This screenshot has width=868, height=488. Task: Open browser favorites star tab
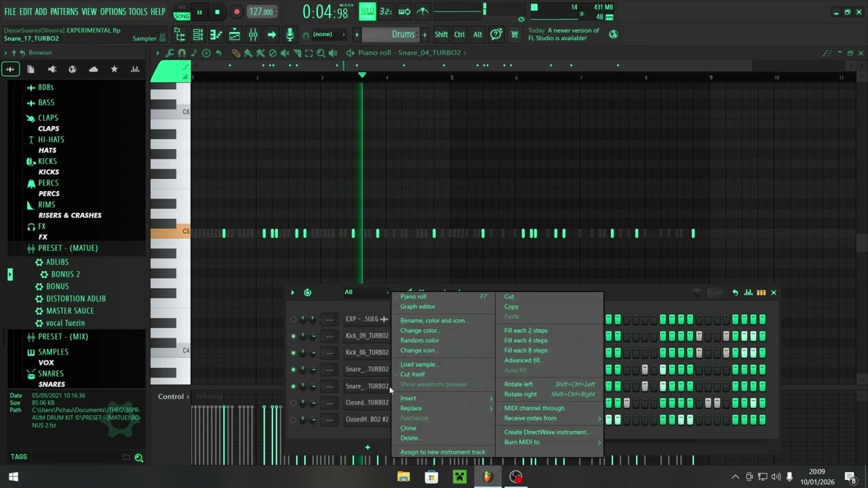(114, 69)
